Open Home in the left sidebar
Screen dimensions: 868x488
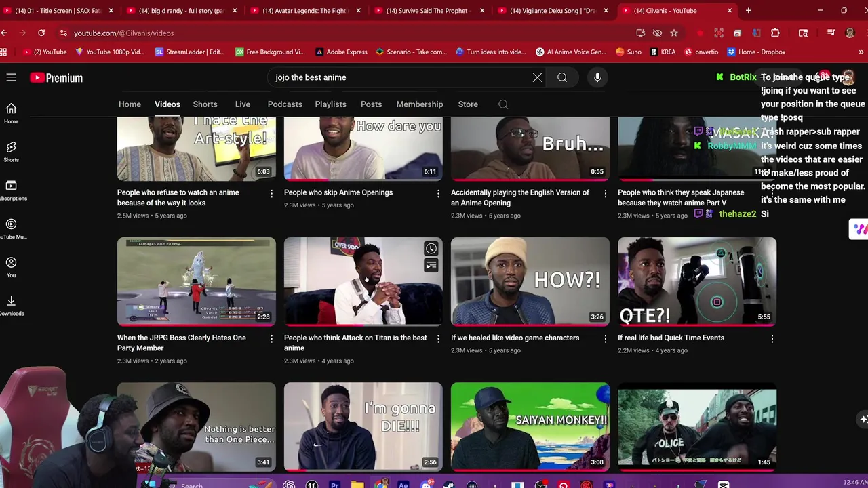click(x=11, y=113)
